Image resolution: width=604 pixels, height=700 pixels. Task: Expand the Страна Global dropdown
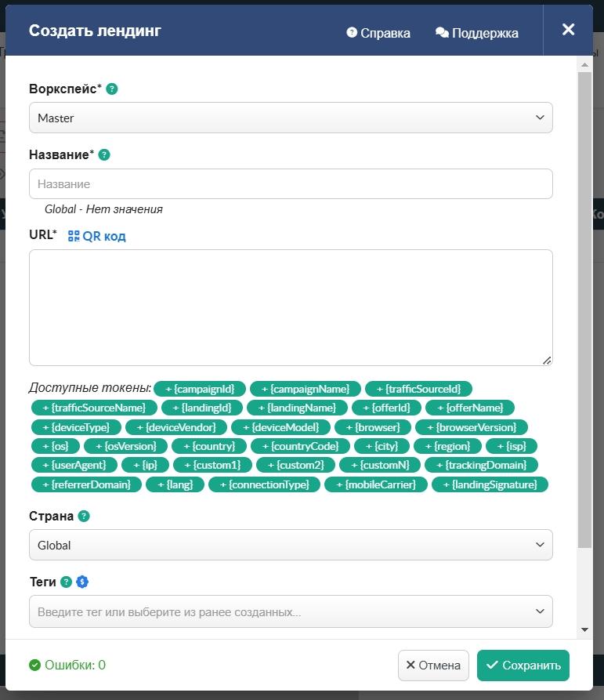pyautogui.click(x=291, y=545)
